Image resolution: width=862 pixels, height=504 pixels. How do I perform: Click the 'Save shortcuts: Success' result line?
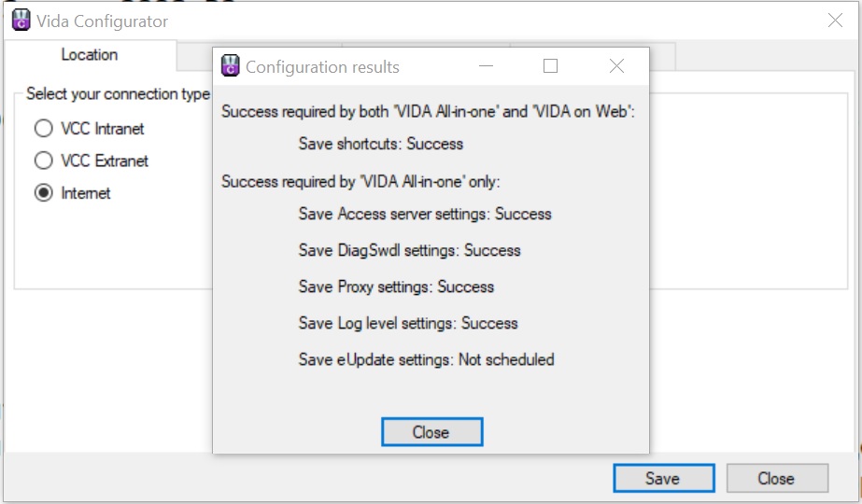380,144
